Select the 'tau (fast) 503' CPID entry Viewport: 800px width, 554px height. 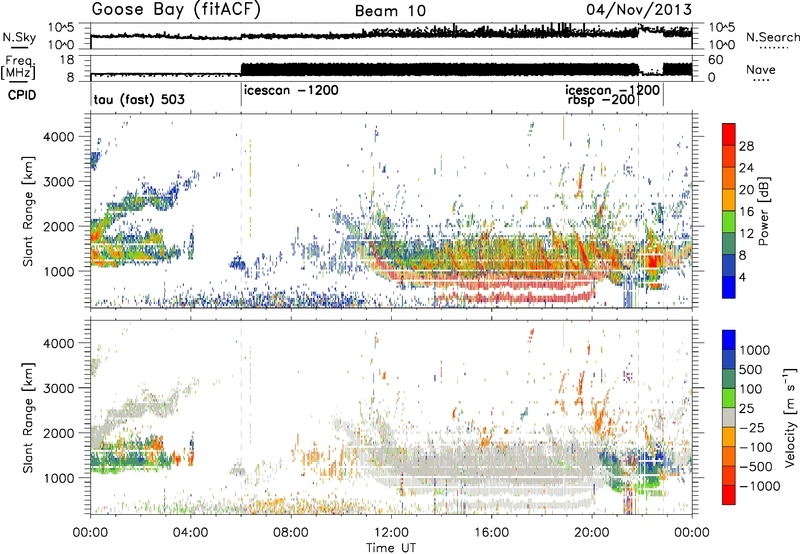(139, 99)
